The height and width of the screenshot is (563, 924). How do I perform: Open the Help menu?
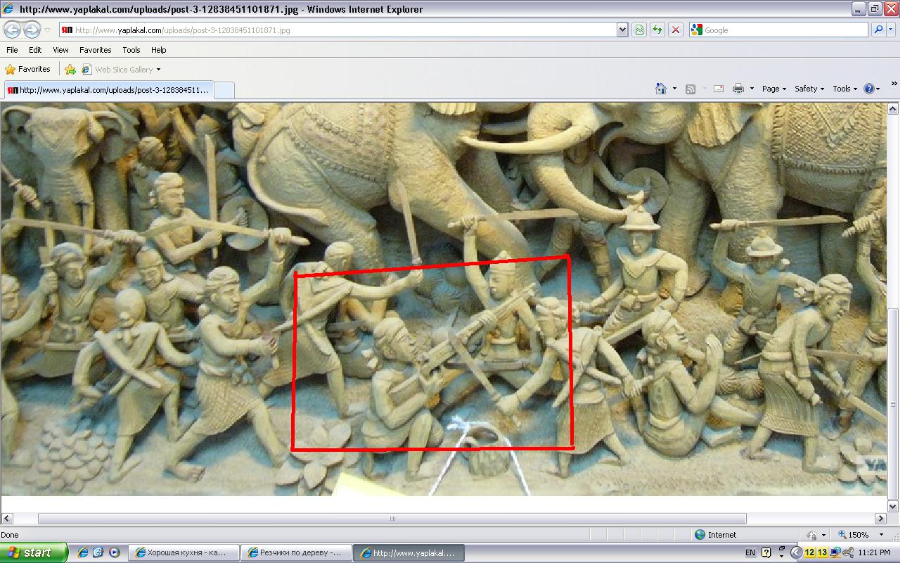(159, 50)
